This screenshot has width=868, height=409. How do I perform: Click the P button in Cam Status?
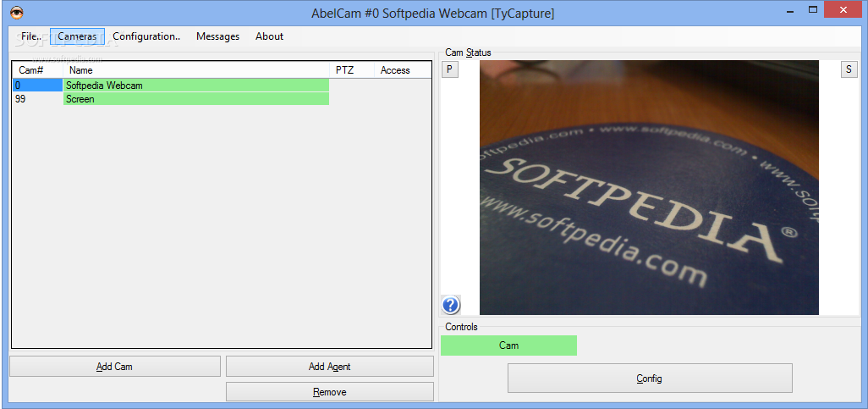tap(450, 69)
